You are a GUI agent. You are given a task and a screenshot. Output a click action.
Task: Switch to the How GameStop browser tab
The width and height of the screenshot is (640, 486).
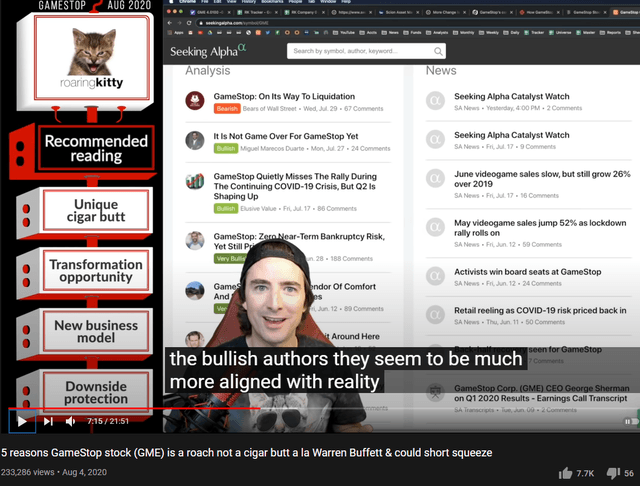point(539,12)
